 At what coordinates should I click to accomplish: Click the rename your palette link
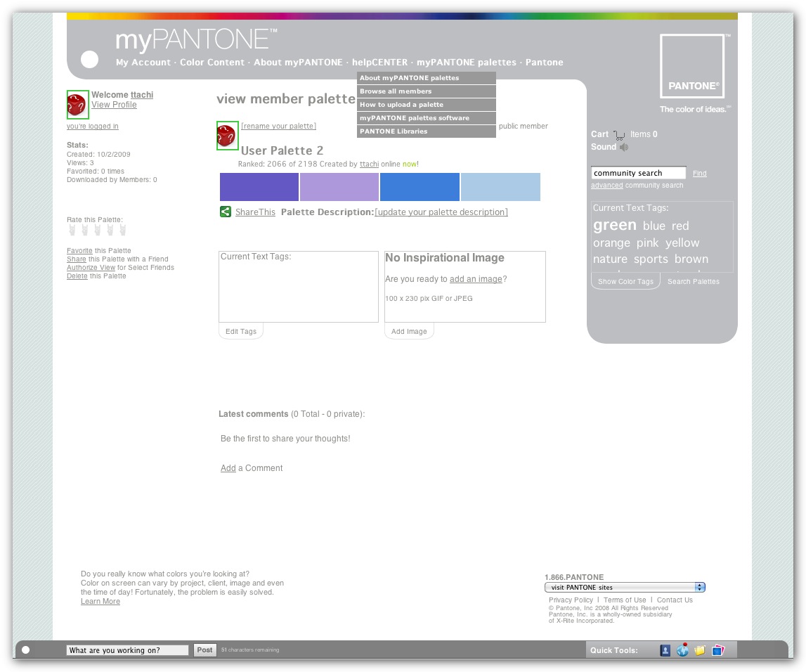(x=278, y=127)
